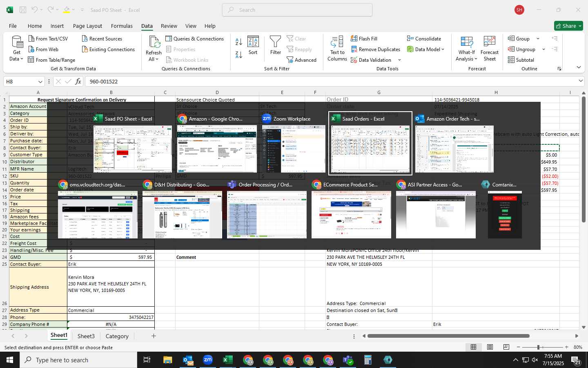Switch to the Home tab
The image size is (588, 368).
35,26
